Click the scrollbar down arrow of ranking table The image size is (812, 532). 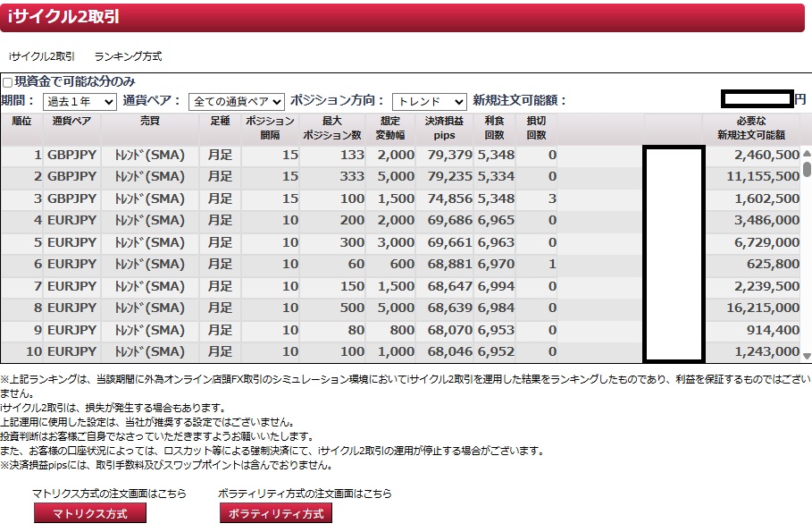(807, 356)
